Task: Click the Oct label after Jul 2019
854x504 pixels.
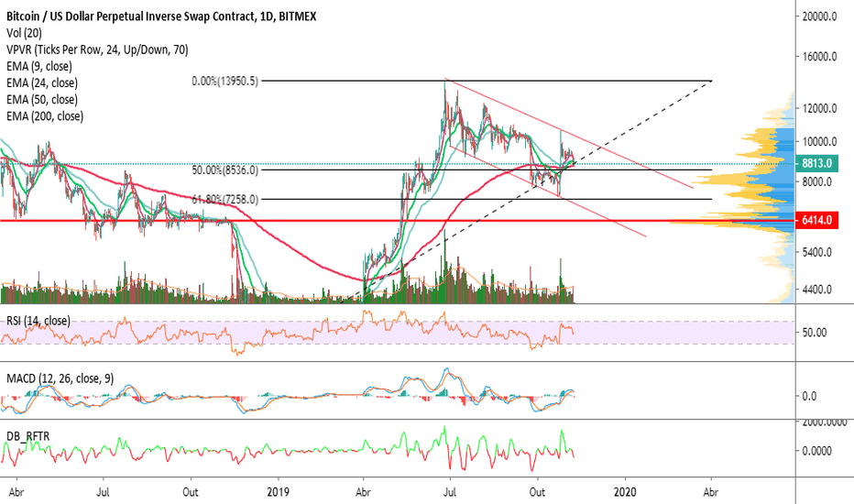Action: click(x=537, y=492)
